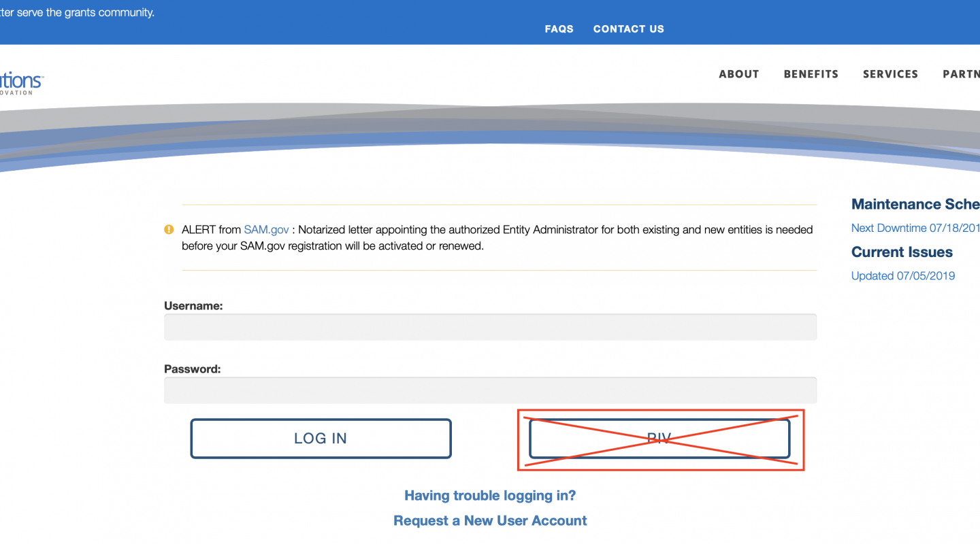
Task: Click into the Password field
Action: [x=490, y=390]
